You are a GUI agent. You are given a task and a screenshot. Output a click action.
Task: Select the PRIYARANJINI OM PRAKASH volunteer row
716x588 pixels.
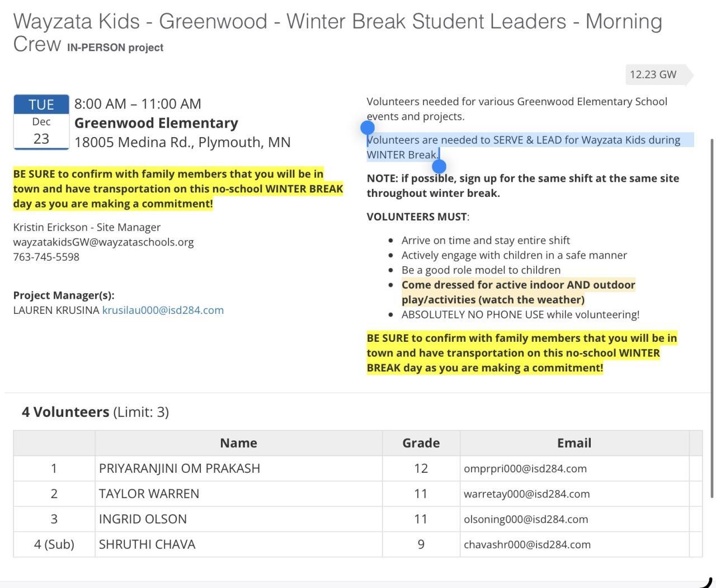coord(180,468)
